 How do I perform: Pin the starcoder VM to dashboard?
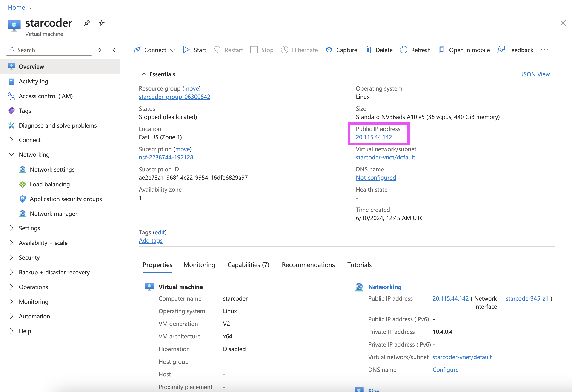[87, 23]
